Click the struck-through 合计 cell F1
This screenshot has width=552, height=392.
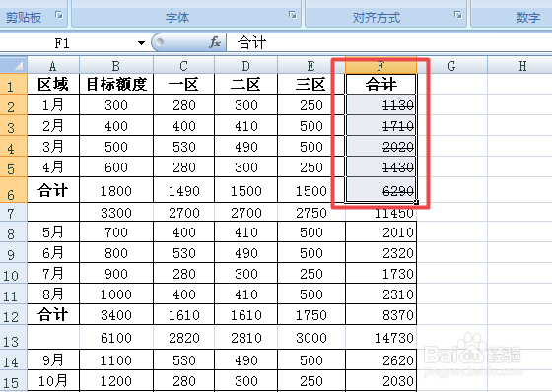pyautogui.click(x=380, y=84)
